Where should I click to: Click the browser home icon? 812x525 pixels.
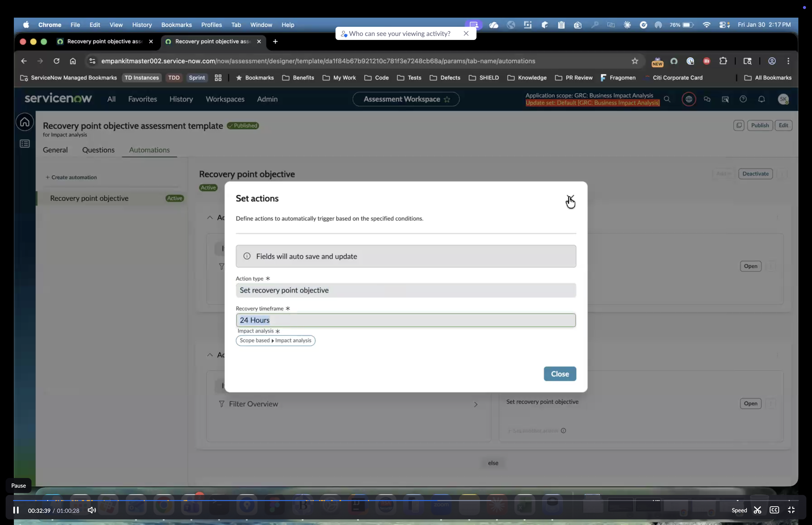coord(73,61)
